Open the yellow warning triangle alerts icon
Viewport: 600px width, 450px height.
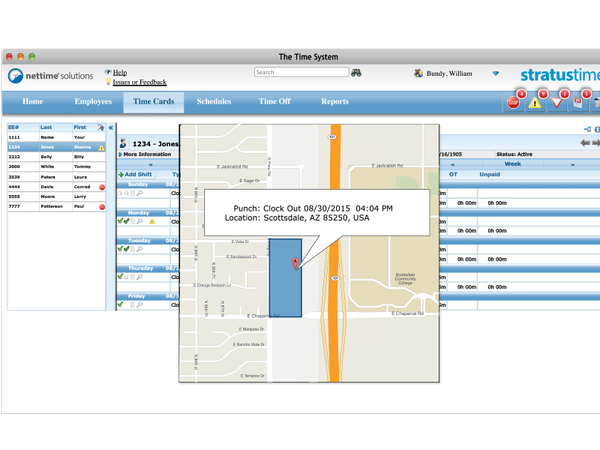point(535,103)
